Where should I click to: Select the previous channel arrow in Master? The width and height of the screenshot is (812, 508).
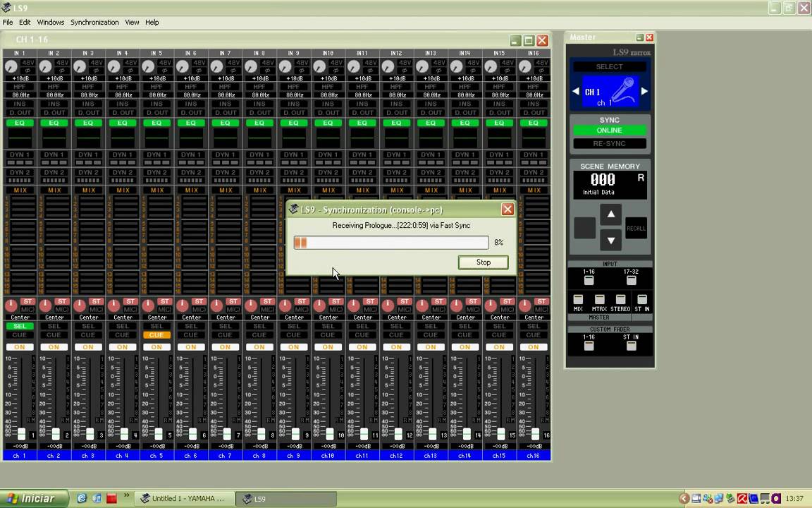575,91
